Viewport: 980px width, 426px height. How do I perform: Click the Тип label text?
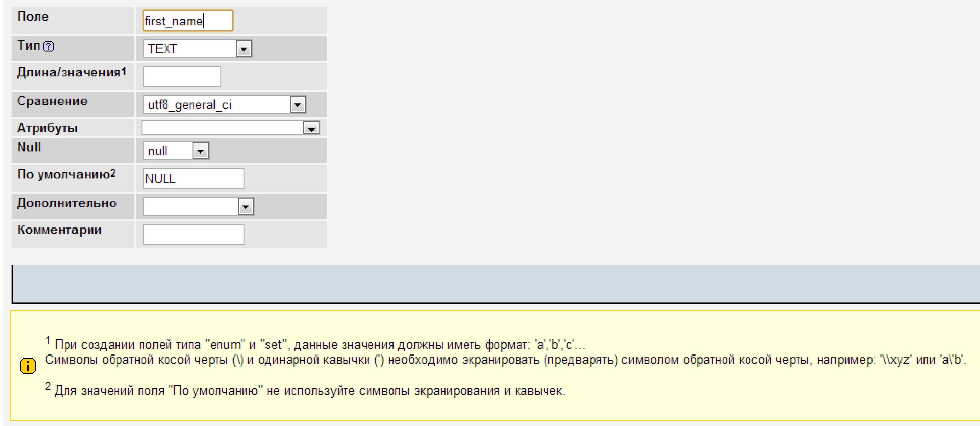pos(29,45)
